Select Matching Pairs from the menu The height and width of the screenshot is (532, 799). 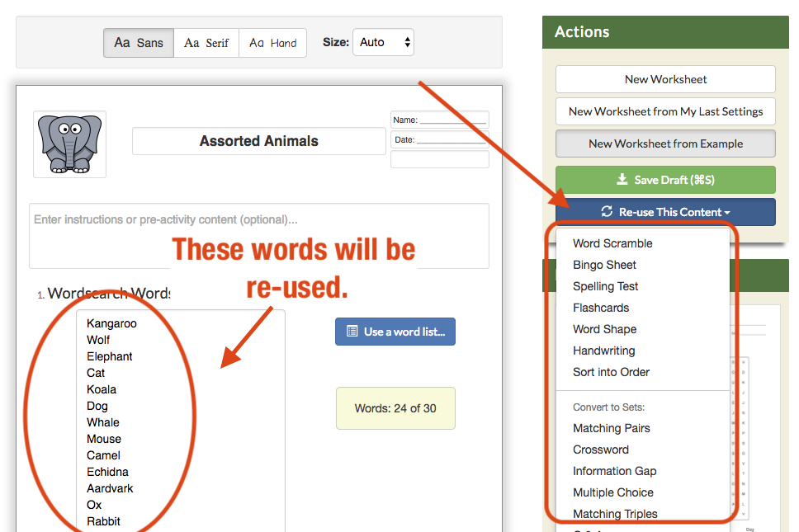click(612, 428)
